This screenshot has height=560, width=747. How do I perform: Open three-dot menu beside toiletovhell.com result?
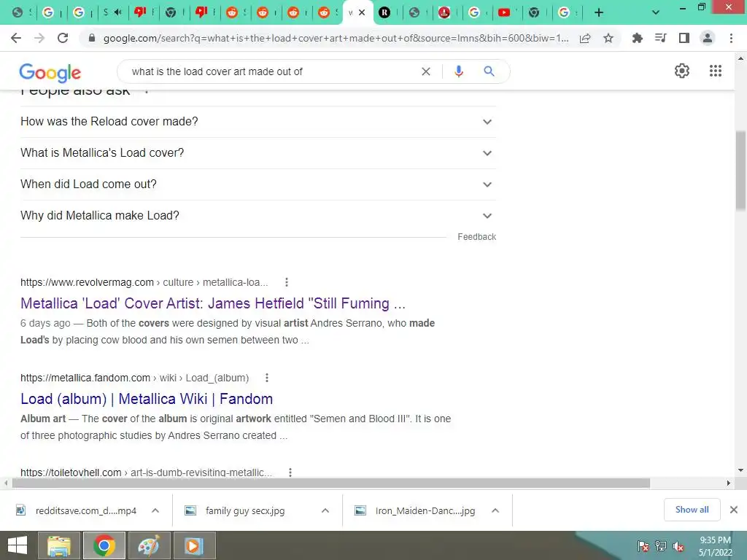pyautogui.click(x=290, y=472)
